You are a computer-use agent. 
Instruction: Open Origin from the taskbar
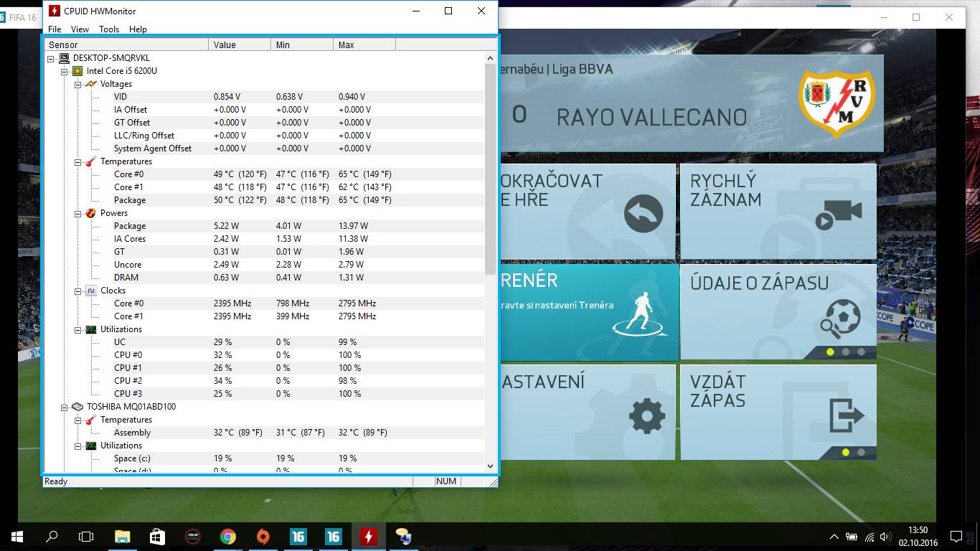tap(263, 537)
